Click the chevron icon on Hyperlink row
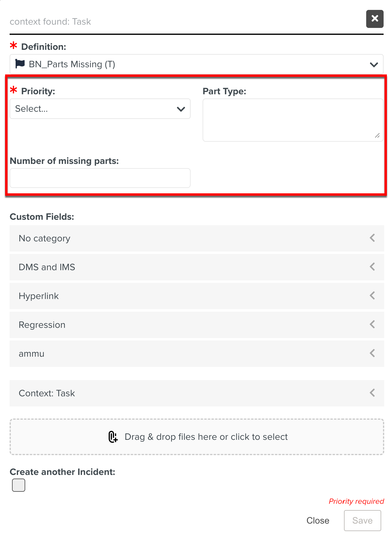The width and height of the screenshot is (392, 547). click(x=372, y=296)
